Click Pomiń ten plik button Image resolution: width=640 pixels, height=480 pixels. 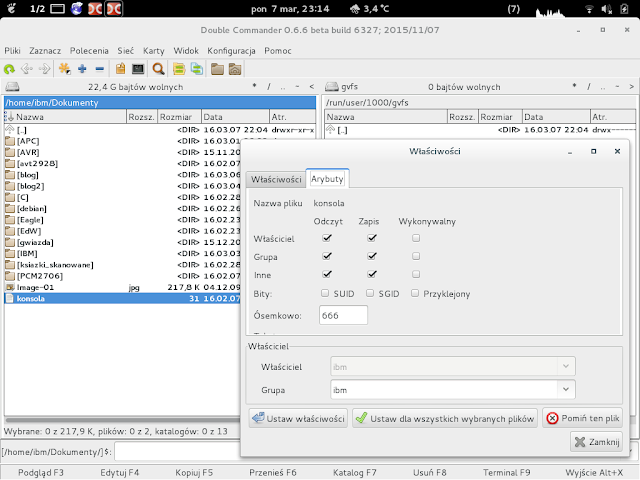(582, 418)
